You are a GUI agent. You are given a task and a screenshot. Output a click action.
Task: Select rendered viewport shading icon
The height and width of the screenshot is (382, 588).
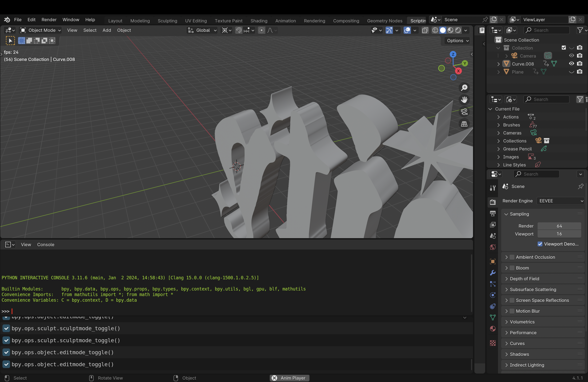[x=458, y=30]
